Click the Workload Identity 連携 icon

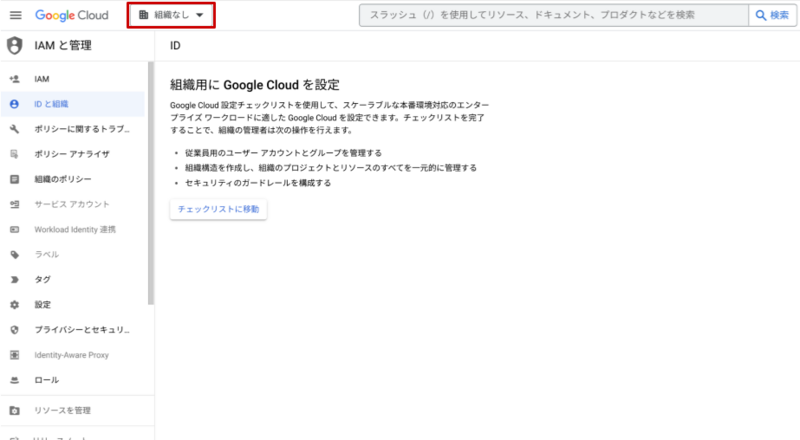coord(14,230)
